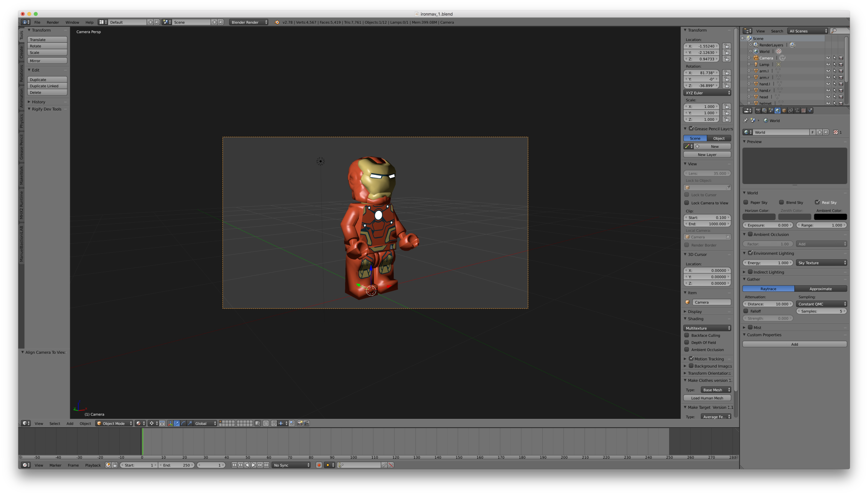This screenshot has height=495, width=868.
Task: Click the OpenGL render image camera icon
Action: (300, 423)
